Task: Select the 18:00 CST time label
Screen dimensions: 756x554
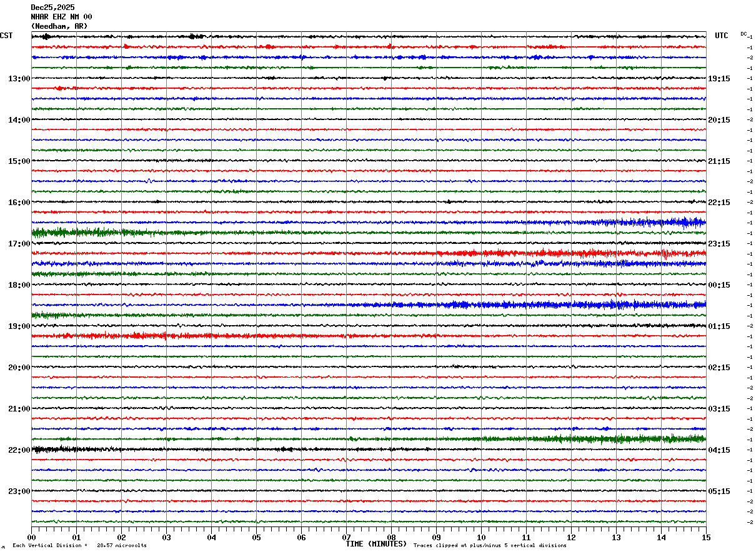Action: [19, 285]
